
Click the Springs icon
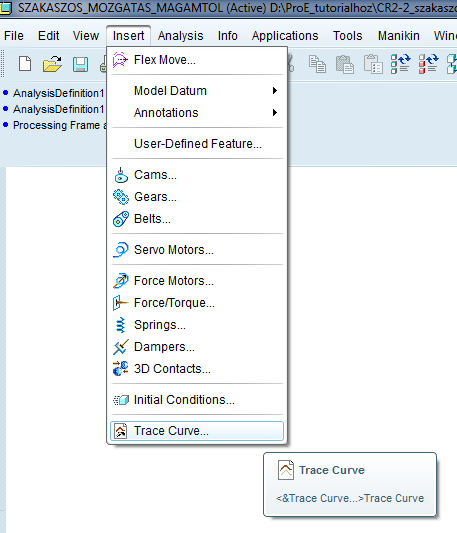point(121,325)
